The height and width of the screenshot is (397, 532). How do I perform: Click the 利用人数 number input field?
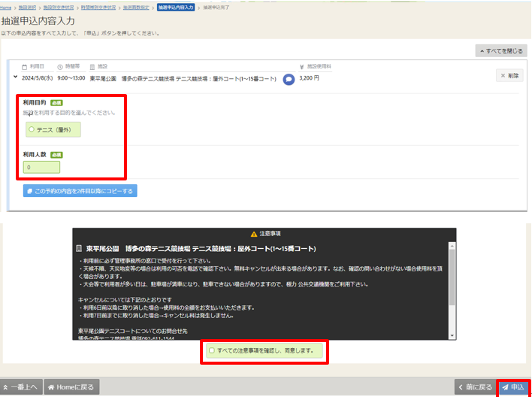point(41,167)
